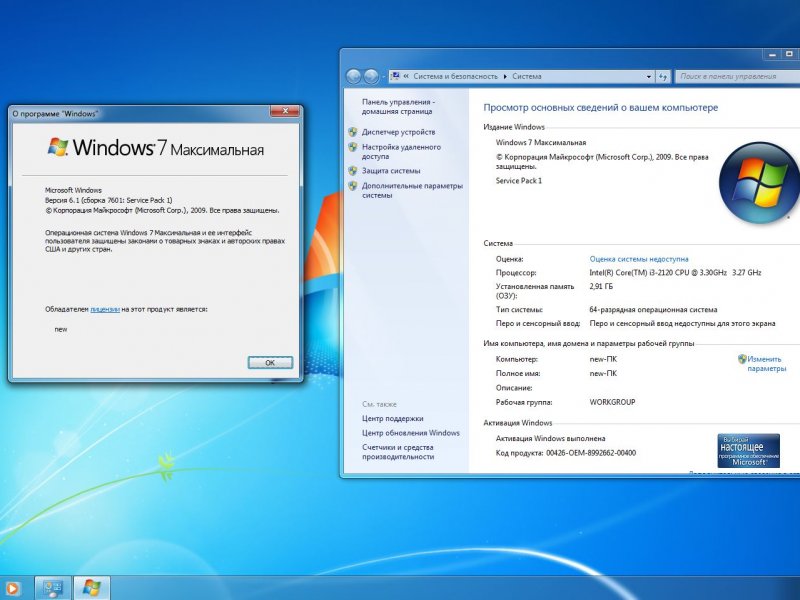
Task: Open 'Настройка удаленного доступа' link
Action: tap(401, 152)
